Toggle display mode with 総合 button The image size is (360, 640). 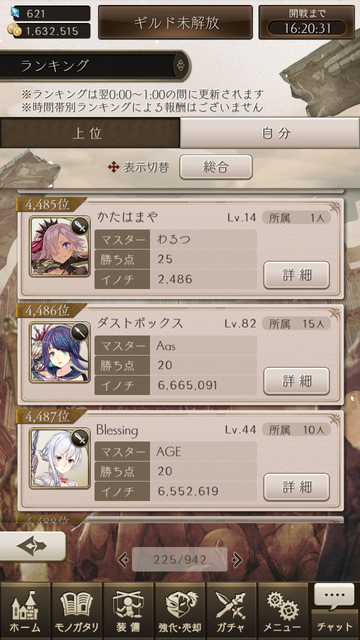click(x=216, y=167)
